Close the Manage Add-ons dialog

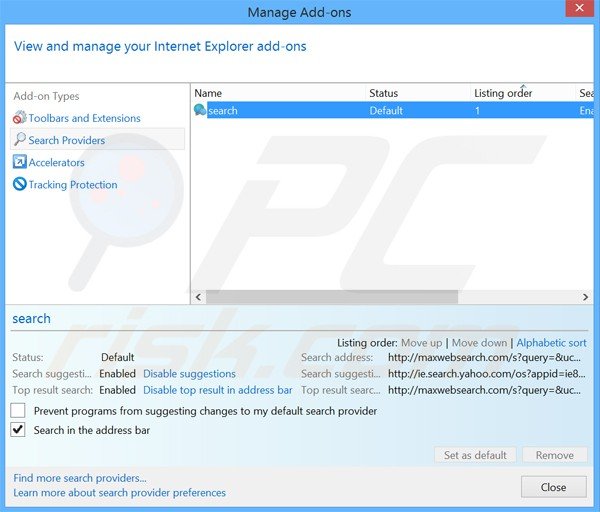click(554, 487)
